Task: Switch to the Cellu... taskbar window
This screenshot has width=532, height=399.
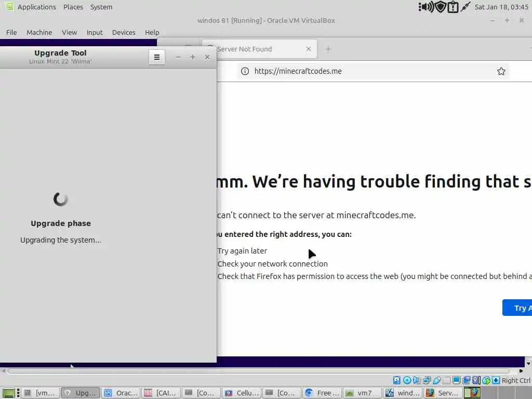Action: 241,393
